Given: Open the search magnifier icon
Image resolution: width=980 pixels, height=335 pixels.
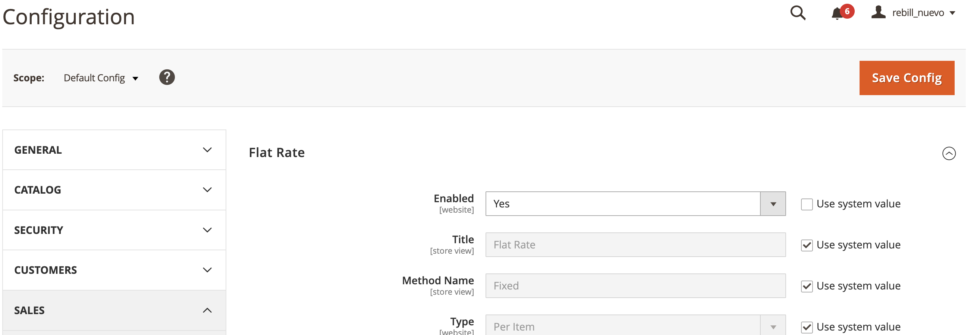Looking at the screenshot, I should coord(797,13).
